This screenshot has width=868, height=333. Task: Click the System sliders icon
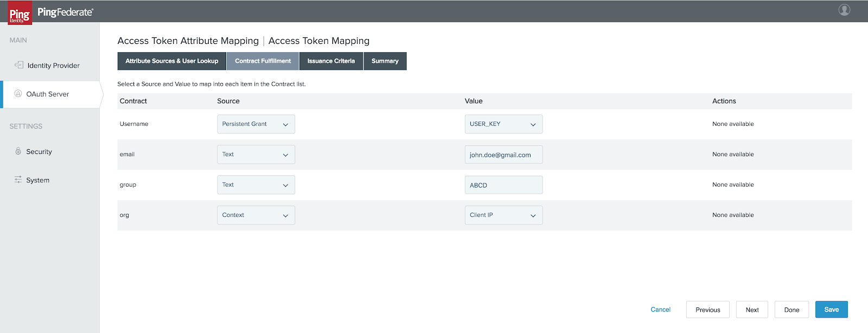[x=18, y=180]
